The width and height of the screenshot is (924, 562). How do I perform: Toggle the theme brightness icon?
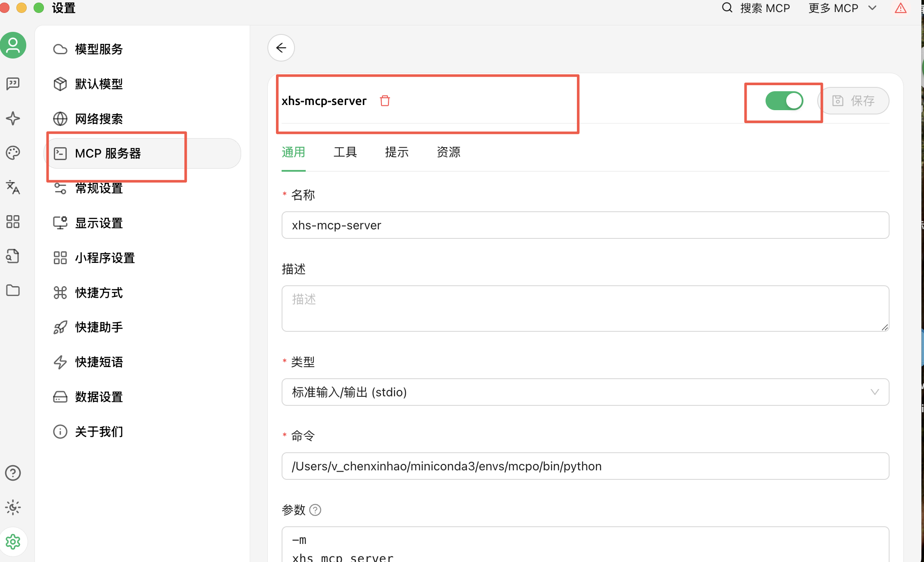13,507
